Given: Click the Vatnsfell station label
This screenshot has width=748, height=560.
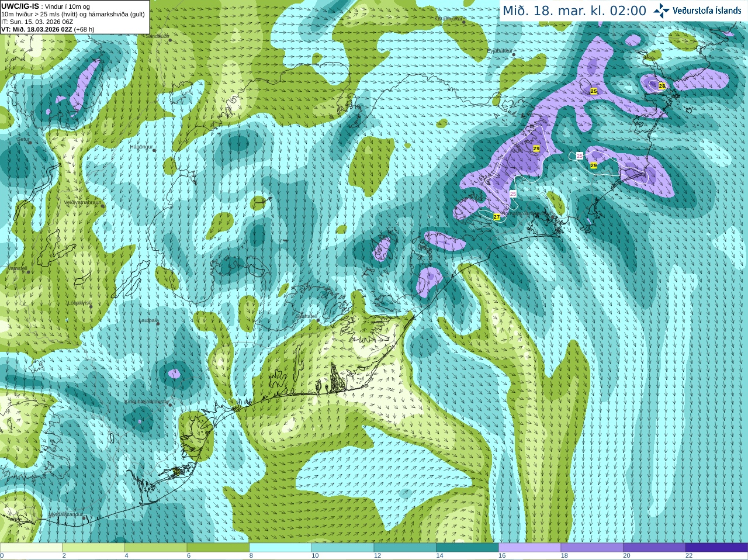Looking at the screenshot, I should tap(18, 269).
